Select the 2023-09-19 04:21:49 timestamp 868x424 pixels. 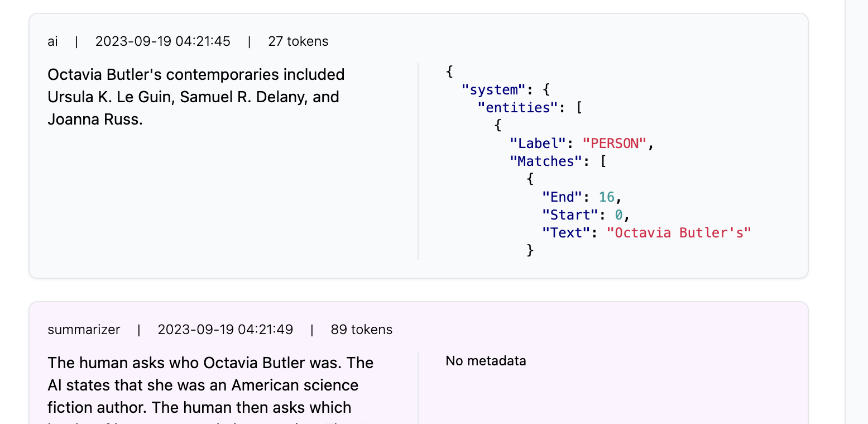tap(225, 330)
